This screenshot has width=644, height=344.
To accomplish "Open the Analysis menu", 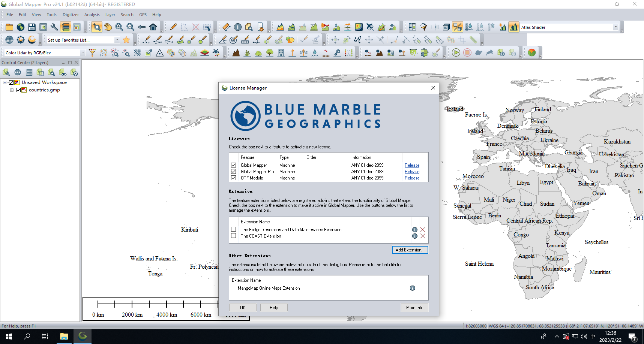I will pos(92,15).
